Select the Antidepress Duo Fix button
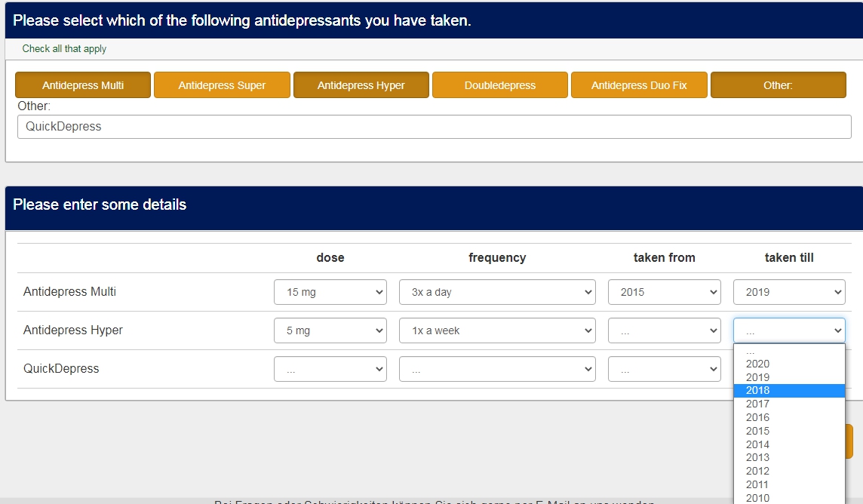863x504 pixels. click(x=639, y=85)
